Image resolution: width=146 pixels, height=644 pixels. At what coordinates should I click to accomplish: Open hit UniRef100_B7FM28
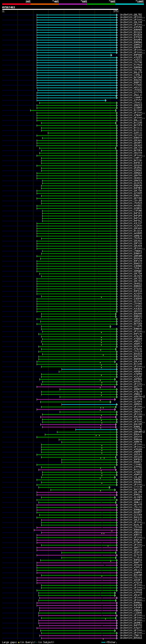131,37
